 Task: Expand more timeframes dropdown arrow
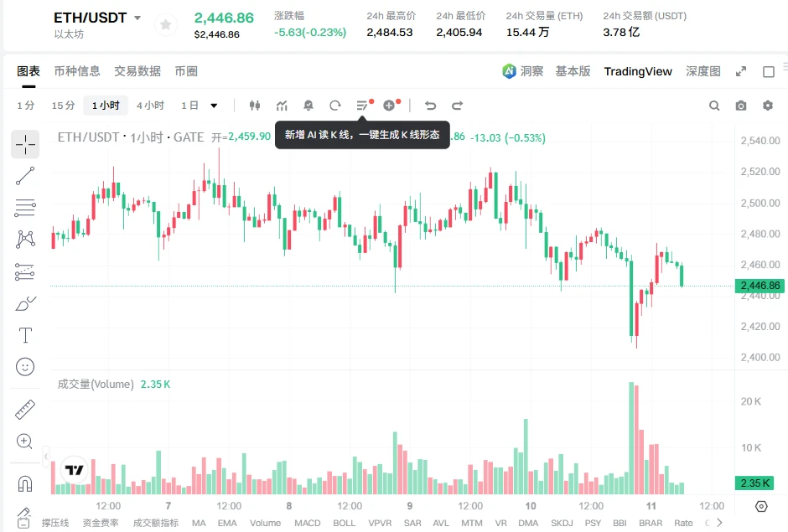(x=214, y=106)
